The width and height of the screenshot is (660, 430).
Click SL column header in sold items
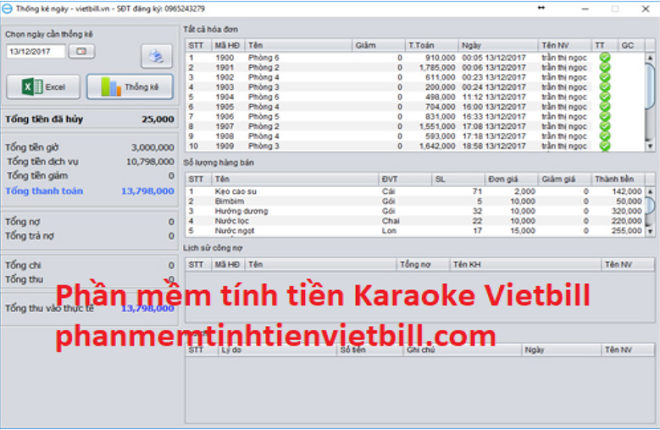pyautogui.click(x=458, y=179)
